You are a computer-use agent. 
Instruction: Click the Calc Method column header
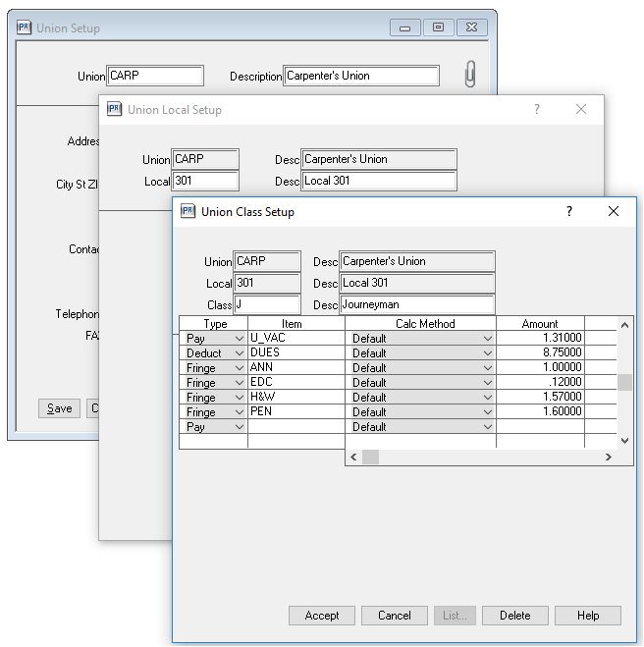pos(420,324)
